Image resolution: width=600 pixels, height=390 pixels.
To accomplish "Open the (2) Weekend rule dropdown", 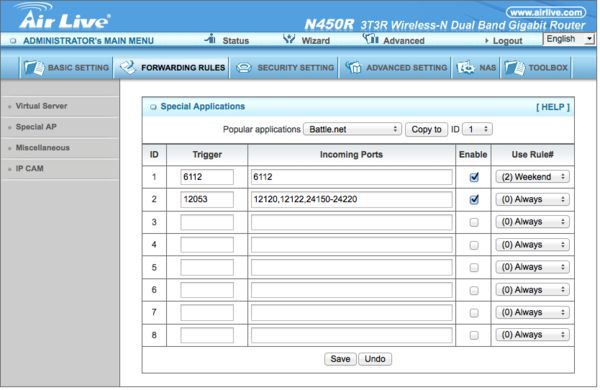I will tap(532, 177).
